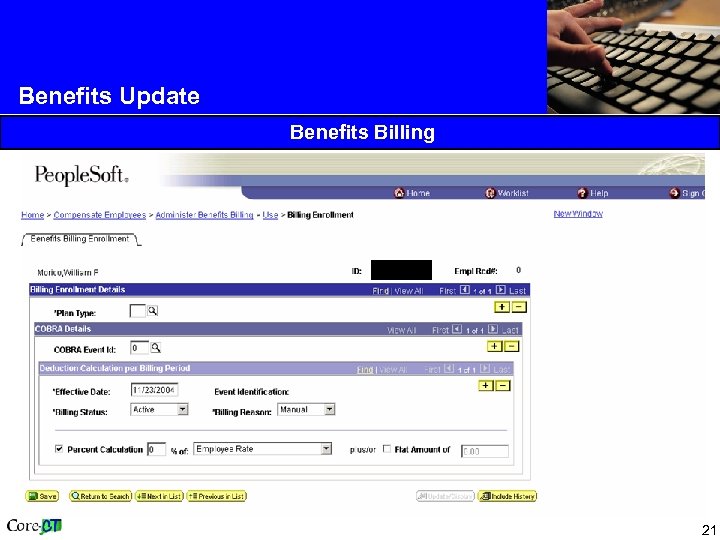Image resolution: width=720 pixels, height=540 pixels.
Task: Open Administer Benefits Billing breadcrumb
Action: (x=204, y=215)
